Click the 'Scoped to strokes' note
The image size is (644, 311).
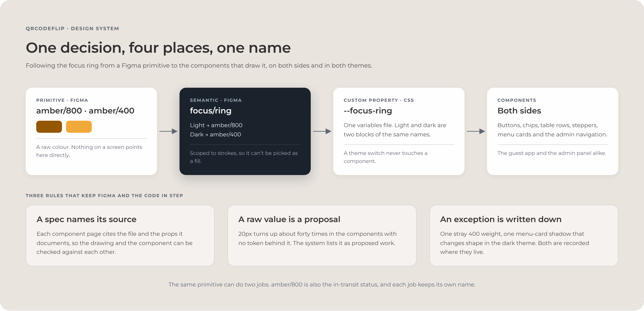coord(244,157)
